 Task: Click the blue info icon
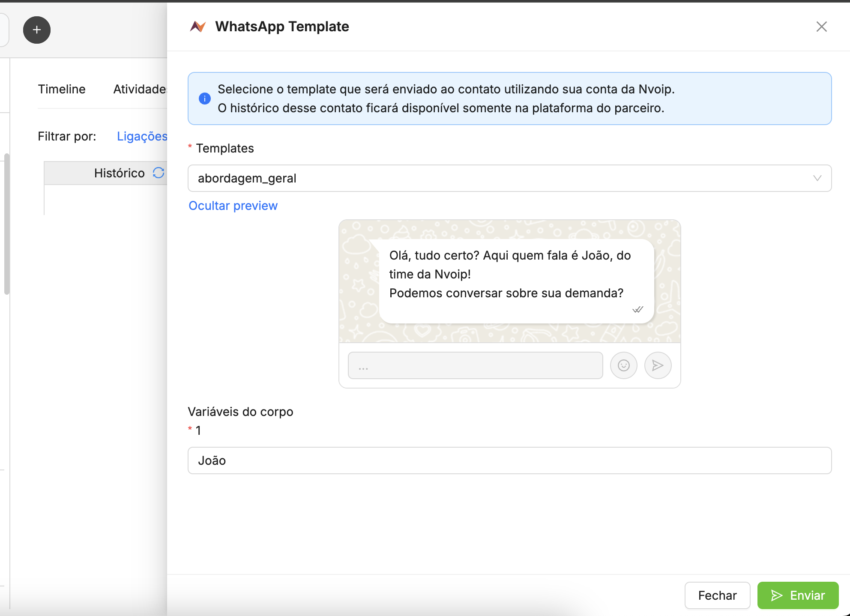(205, 99)
